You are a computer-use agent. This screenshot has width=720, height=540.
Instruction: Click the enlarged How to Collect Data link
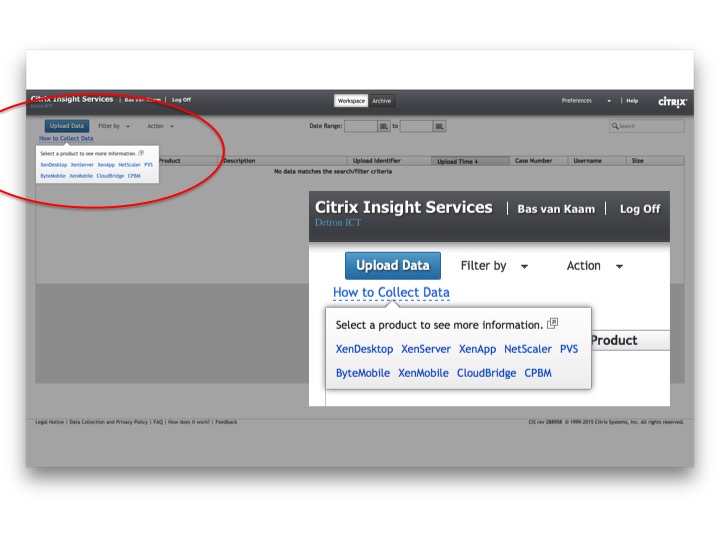391,292
